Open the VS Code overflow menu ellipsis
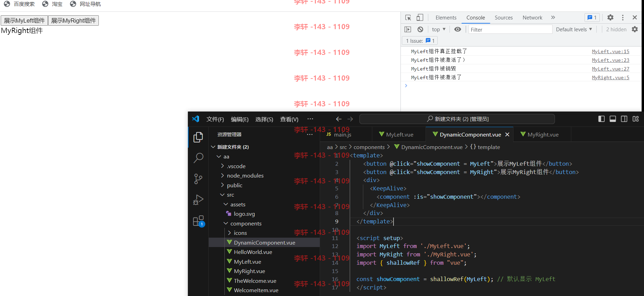Screen dimensions: 644x296 pos(310,119)
